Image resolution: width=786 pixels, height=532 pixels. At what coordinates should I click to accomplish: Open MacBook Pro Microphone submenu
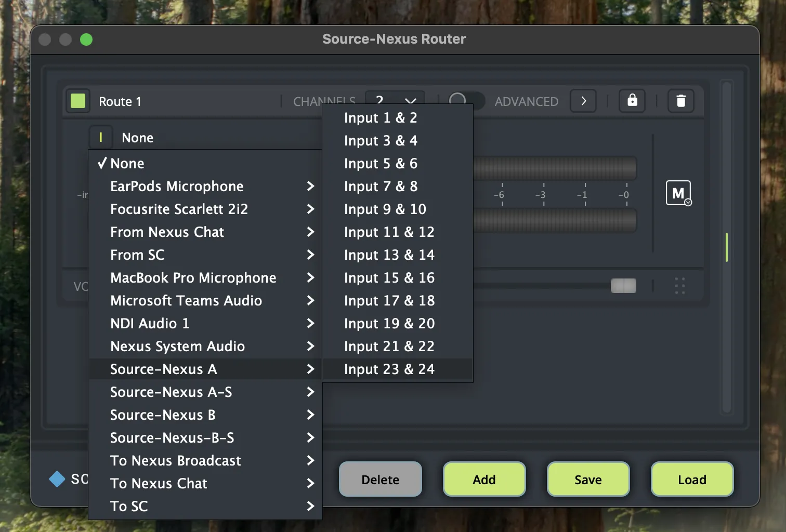pyautogui.click(x=205, y=277)
